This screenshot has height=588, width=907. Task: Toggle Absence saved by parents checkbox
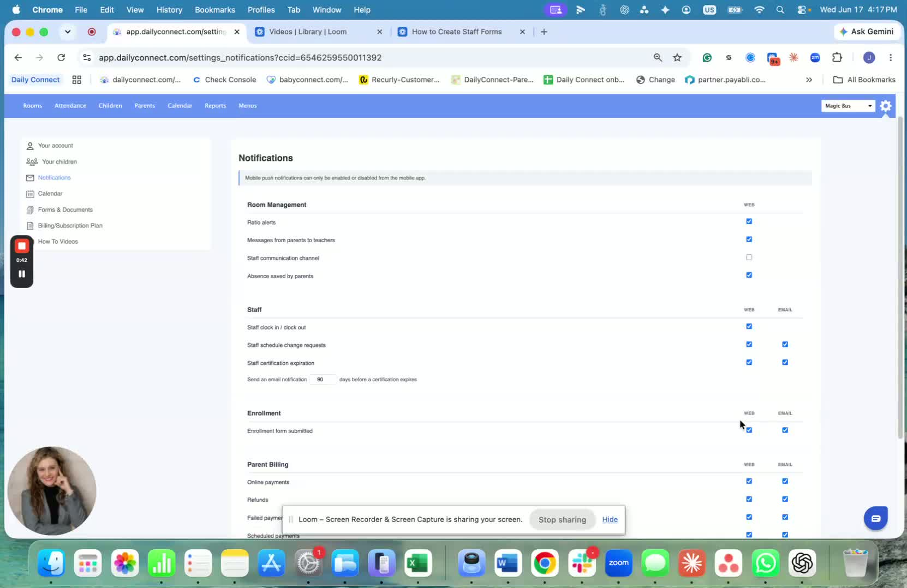coord(749,275)
